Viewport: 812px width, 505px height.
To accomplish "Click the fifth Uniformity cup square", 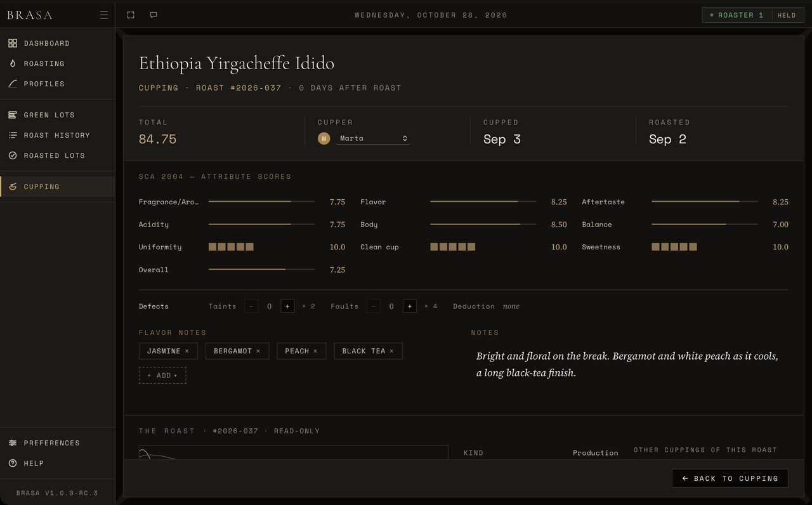I will tap(250, 247).
